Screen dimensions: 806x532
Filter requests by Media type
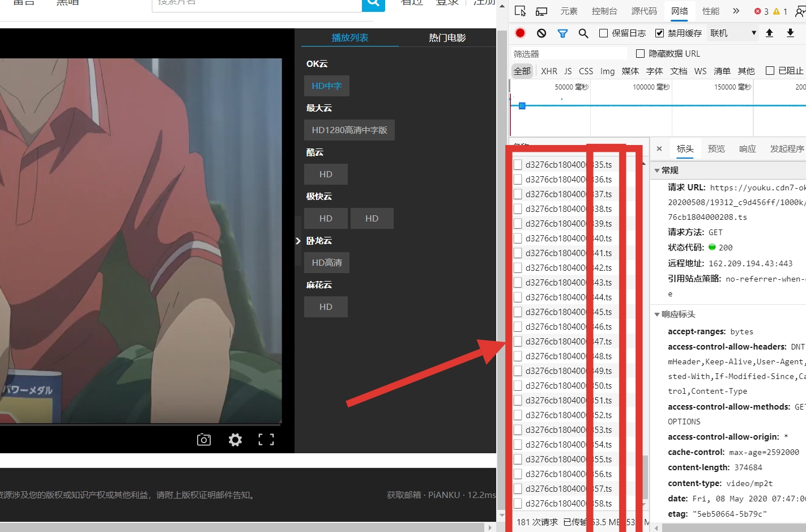tap(630, 71)
